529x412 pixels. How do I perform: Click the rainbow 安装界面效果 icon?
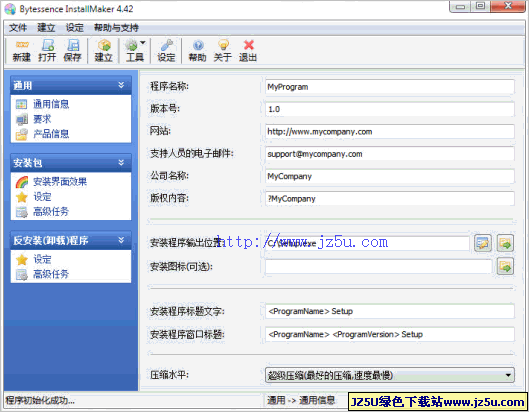[21, 182]
